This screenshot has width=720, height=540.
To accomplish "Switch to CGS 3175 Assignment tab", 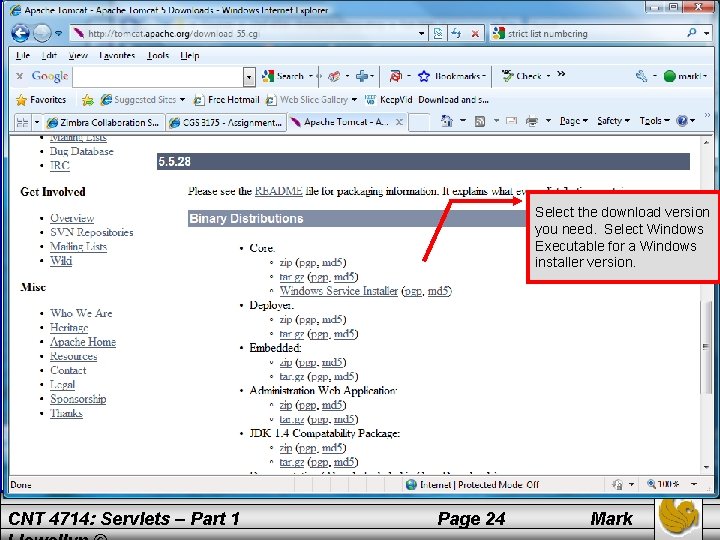I will click(226, 122).
